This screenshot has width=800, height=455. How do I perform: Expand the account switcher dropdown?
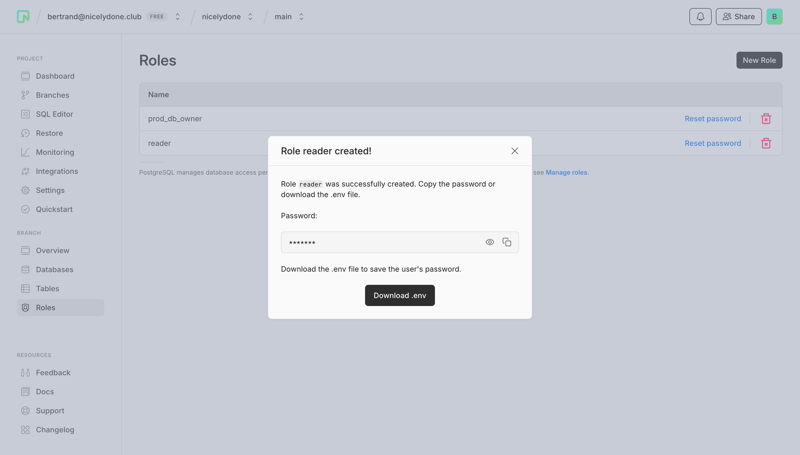click(x=178, y=17)
